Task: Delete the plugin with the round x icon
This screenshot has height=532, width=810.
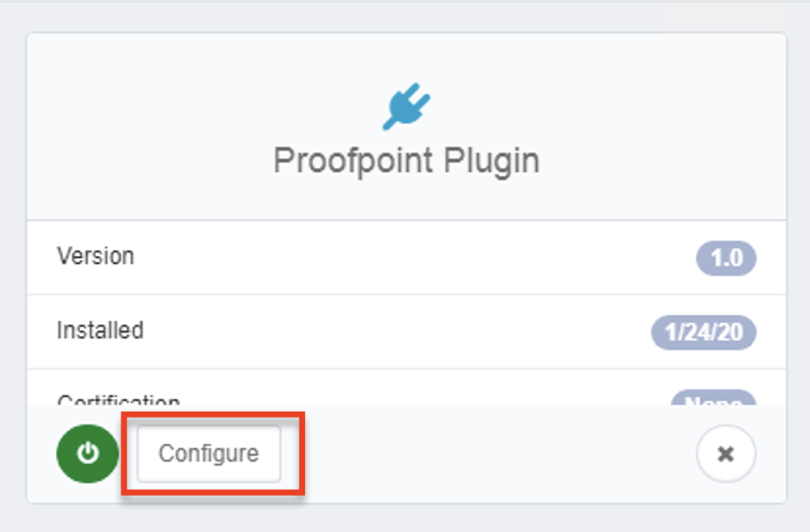Action: [x=725, y=454]
